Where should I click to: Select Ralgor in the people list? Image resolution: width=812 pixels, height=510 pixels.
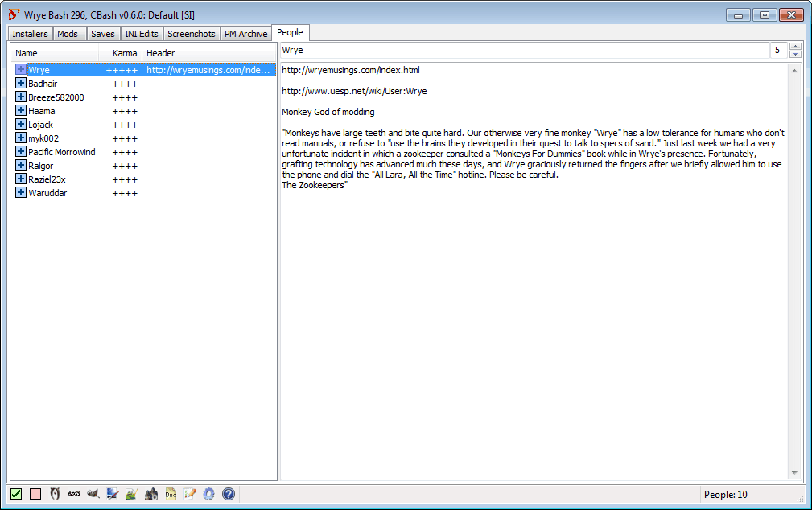click(x=41, y=166)
